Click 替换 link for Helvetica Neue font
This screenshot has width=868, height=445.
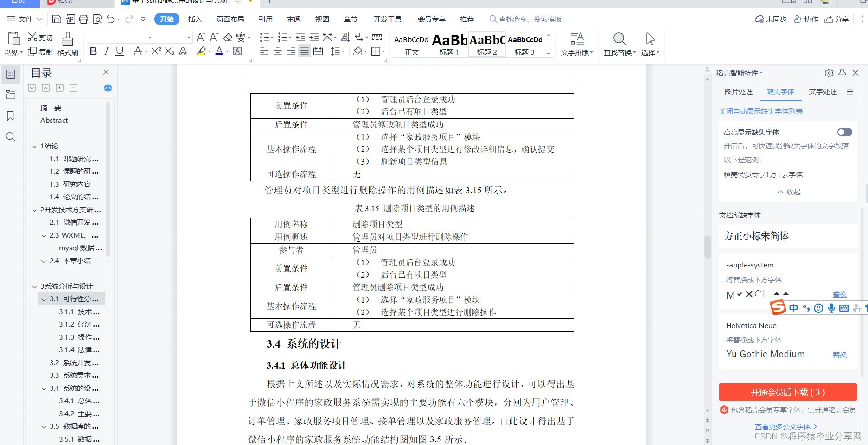point(839,355)
